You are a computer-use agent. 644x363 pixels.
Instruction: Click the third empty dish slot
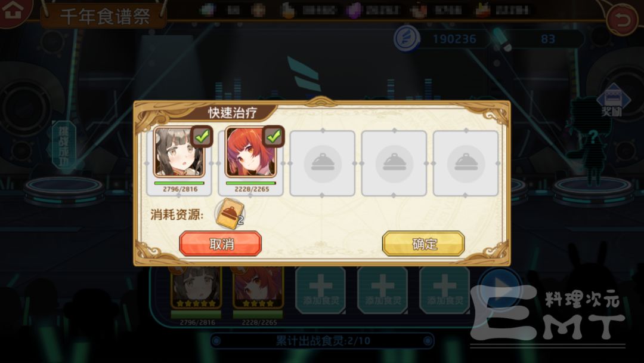(323, 163)
